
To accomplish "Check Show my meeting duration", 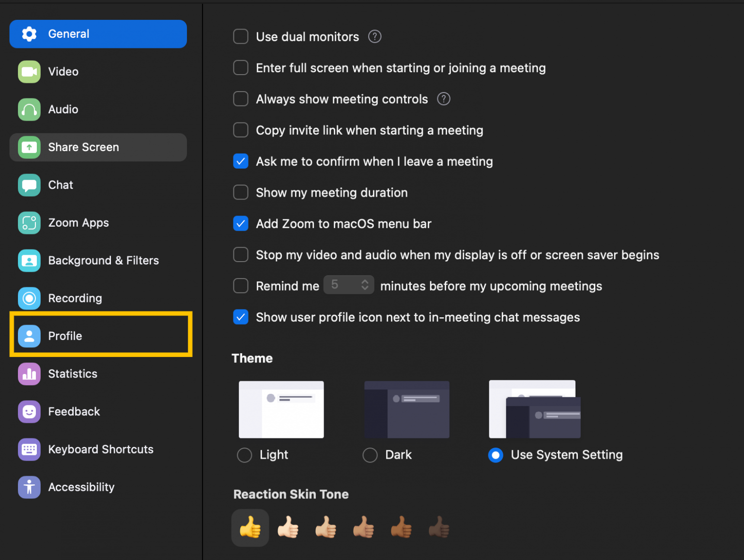I will [x=241, y=192].
